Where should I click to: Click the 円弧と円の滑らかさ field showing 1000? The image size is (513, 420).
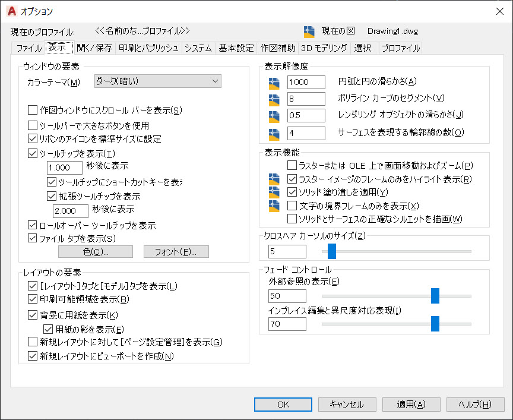[306, 82]
